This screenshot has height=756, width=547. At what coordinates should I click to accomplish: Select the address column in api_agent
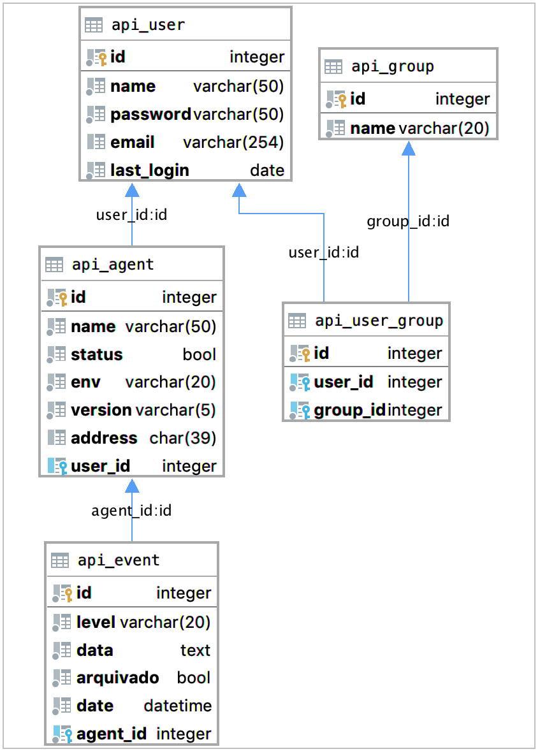[x=104, y=438]
